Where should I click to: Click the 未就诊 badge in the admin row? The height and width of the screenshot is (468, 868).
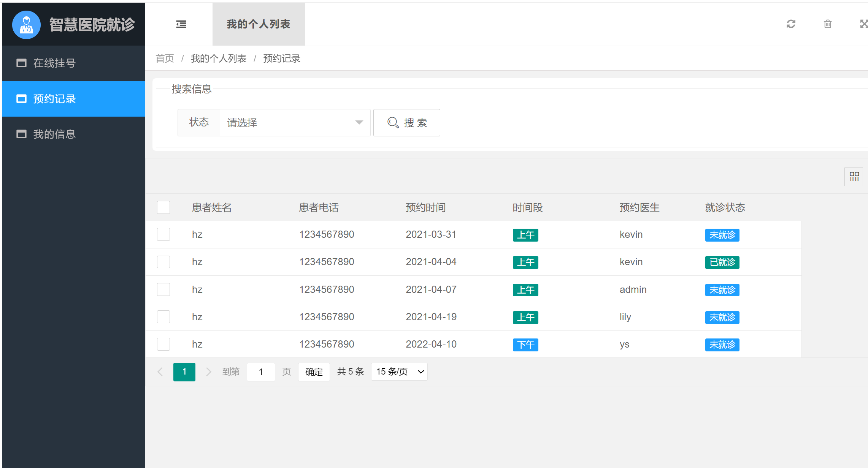pos(722,290)
